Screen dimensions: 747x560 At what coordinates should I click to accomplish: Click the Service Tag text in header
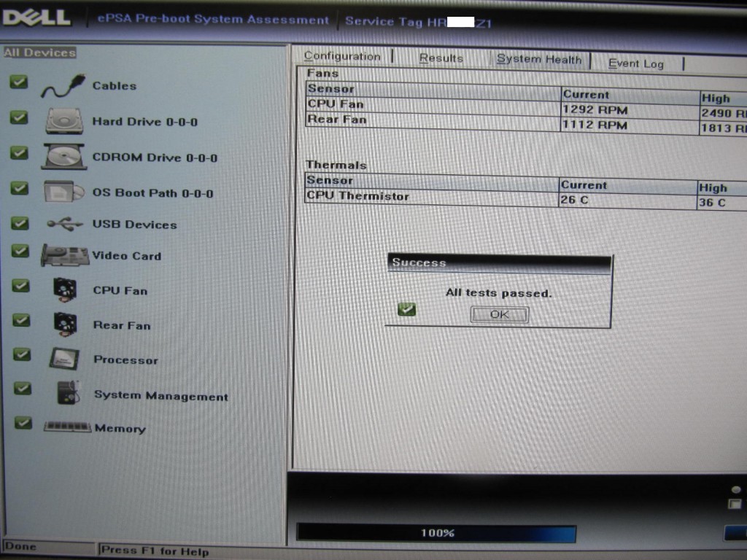418,22
